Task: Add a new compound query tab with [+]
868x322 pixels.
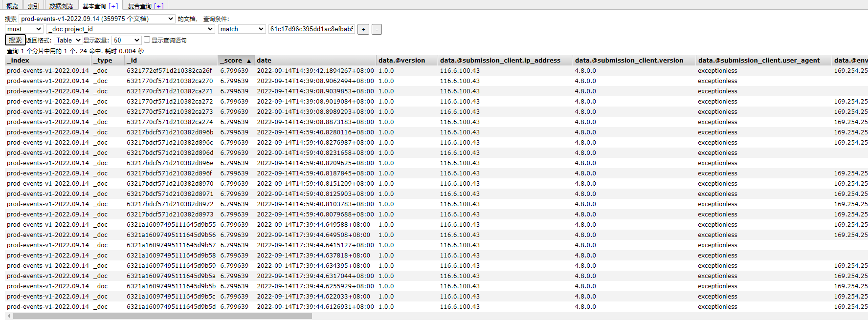Action: pyautogui.click(x=159, y=6)
